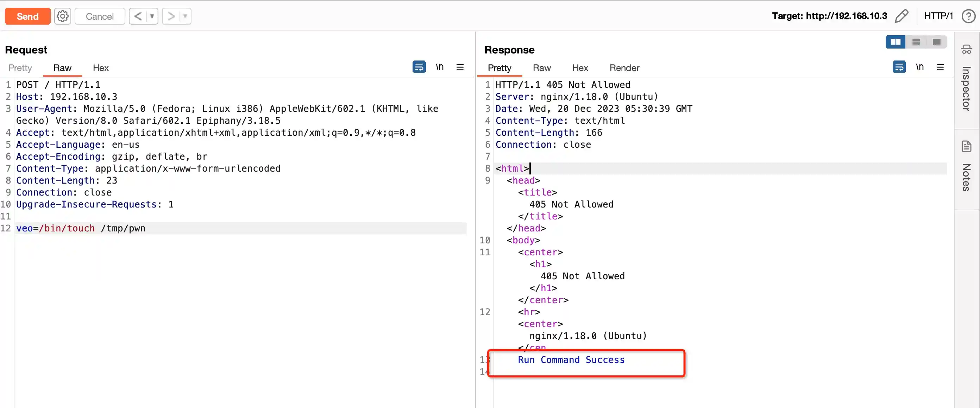Click the Cancel button
This screenshot has width=980, height=408.
(x=100, y=16)
